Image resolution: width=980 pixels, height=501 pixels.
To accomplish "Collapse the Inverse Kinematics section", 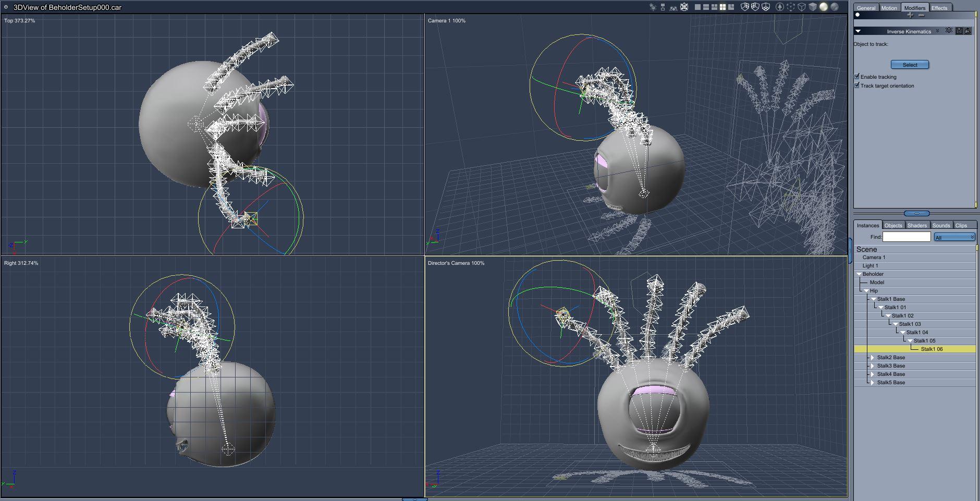I will tap(858, 31).
